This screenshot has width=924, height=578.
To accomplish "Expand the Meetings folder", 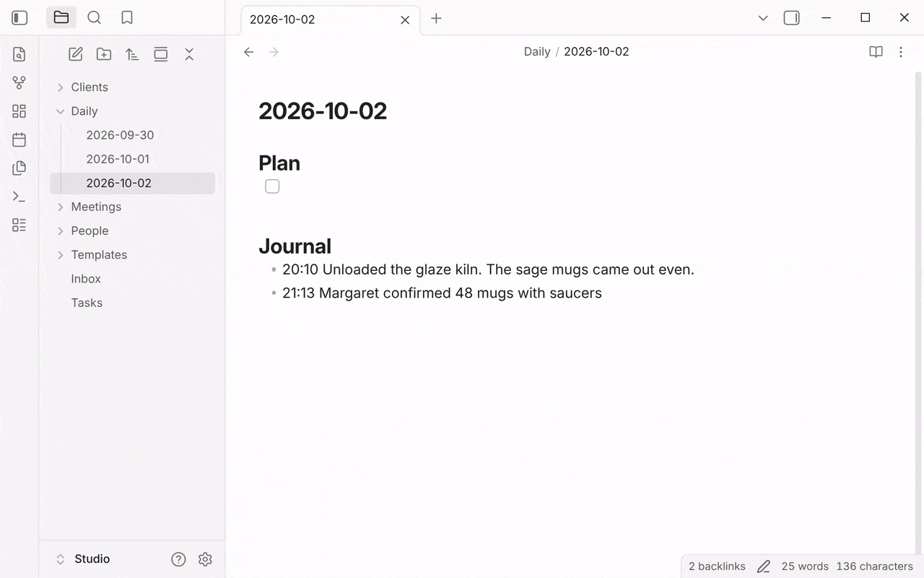I will (61, 207).
